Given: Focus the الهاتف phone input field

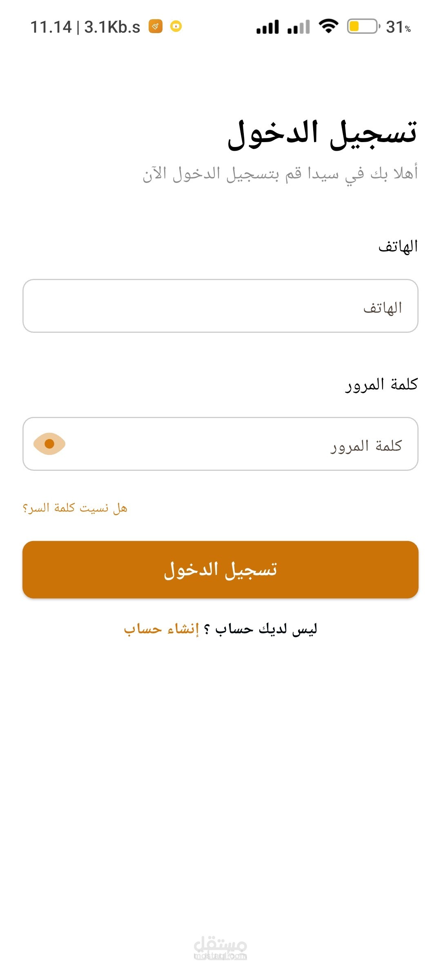Looking at the screenshot, I should coord(220,306).
